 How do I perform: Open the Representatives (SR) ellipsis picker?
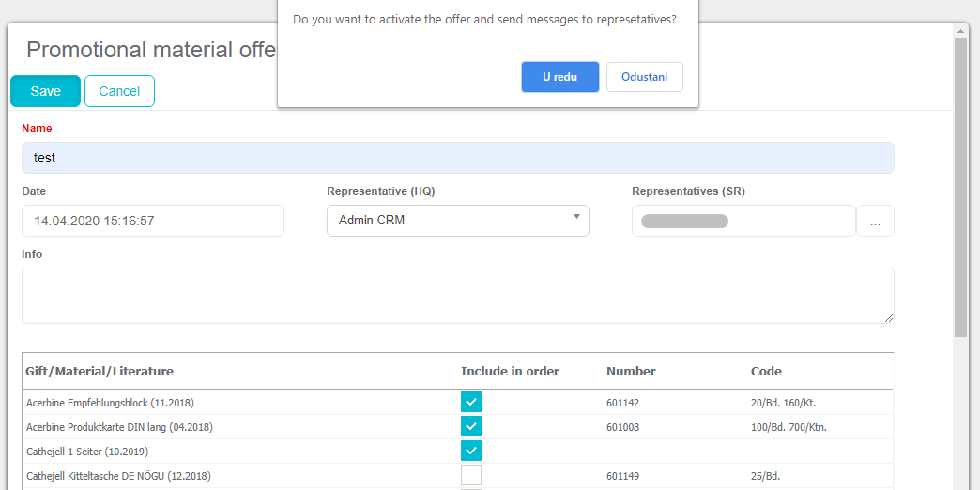pos(875,222)
